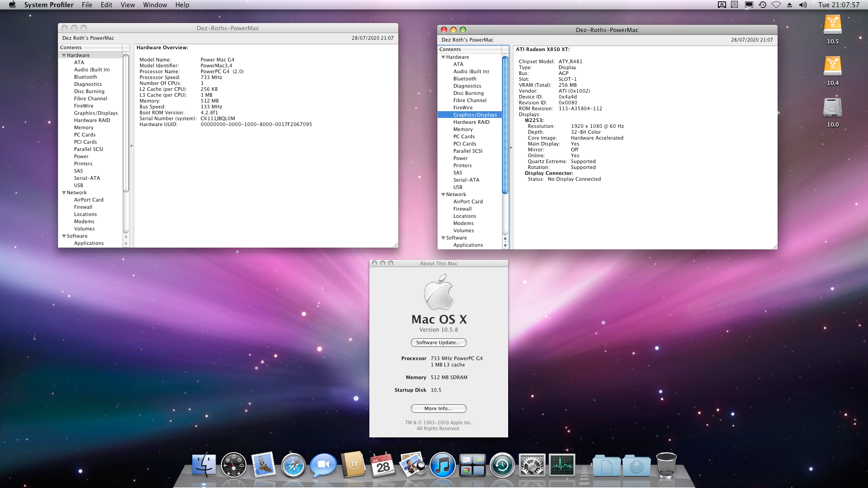Click the More Info button
Screen dimensions: 868x488
pos(438,408)
